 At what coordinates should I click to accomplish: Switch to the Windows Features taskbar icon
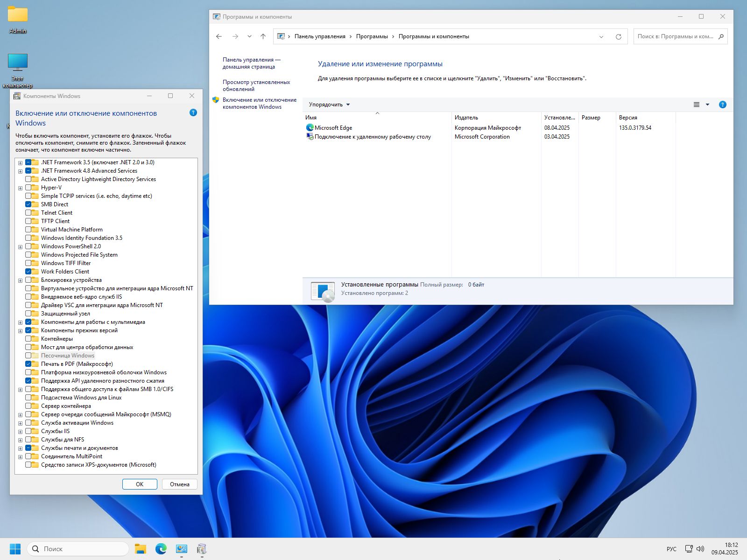pyautogui.click(x=202, y=549)
